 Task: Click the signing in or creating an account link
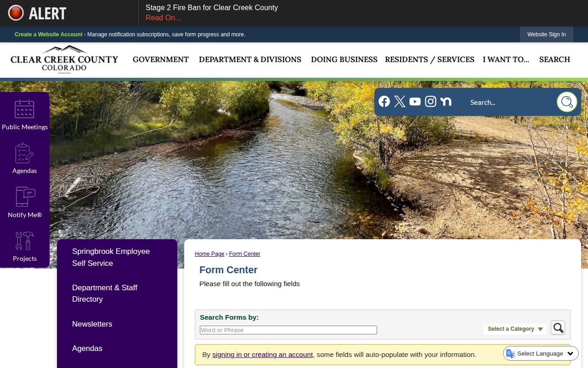[262, 355]
